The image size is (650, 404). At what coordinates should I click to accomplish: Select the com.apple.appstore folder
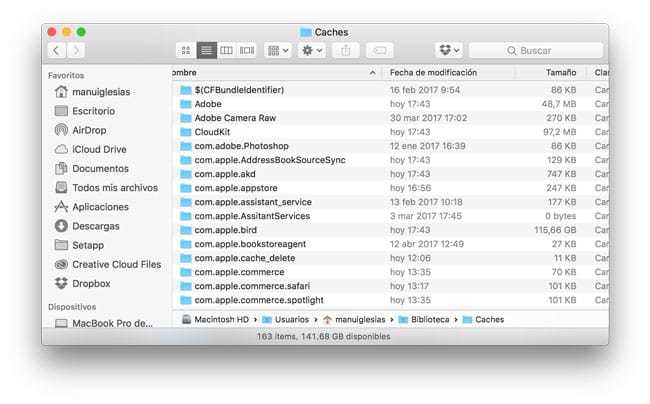pos(236,188)
